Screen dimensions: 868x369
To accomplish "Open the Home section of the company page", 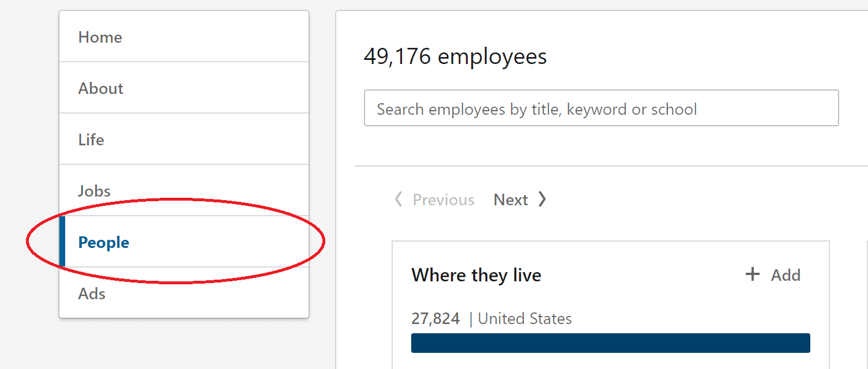I will [100, 36].
